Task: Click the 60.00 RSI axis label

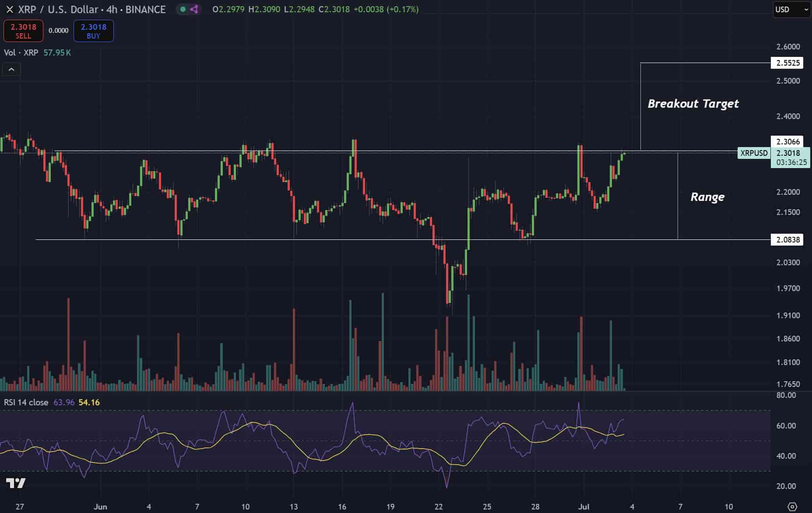Action: pyautogui.click(x=786, y=426)
